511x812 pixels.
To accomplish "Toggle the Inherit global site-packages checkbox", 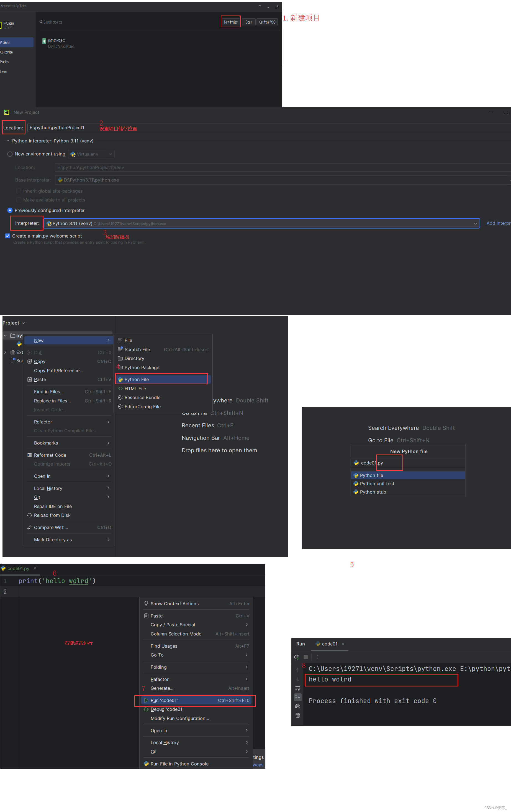I will pos(19,190).
